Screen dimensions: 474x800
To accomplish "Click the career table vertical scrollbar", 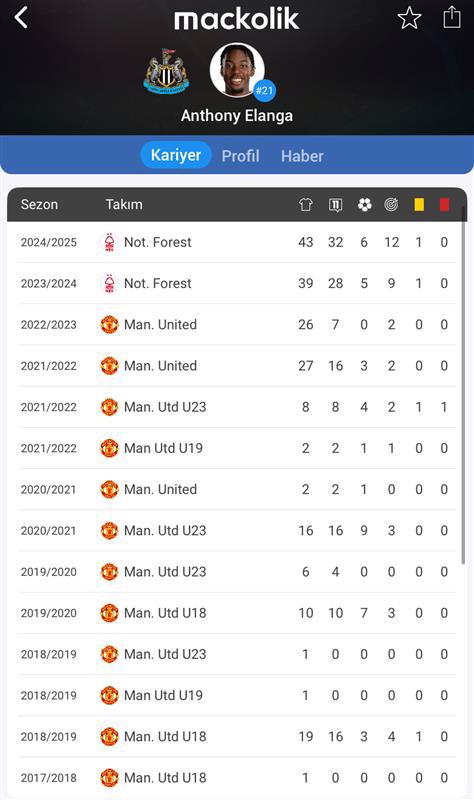I will coord(463,385).
